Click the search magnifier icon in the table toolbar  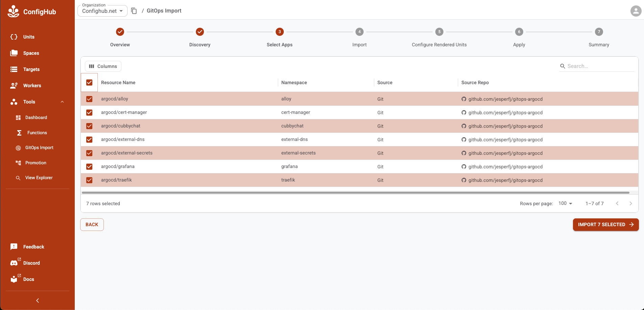point(563,66)
